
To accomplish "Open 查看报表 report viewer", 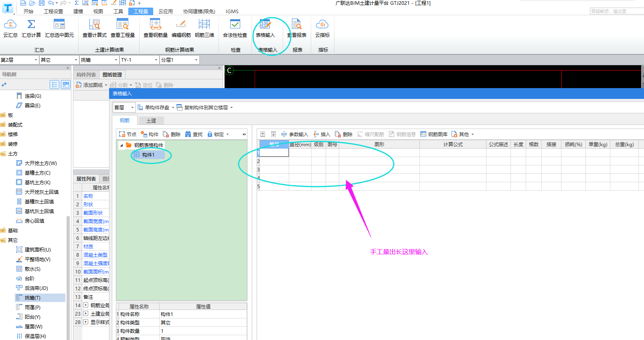I will [x=297, y=28].
